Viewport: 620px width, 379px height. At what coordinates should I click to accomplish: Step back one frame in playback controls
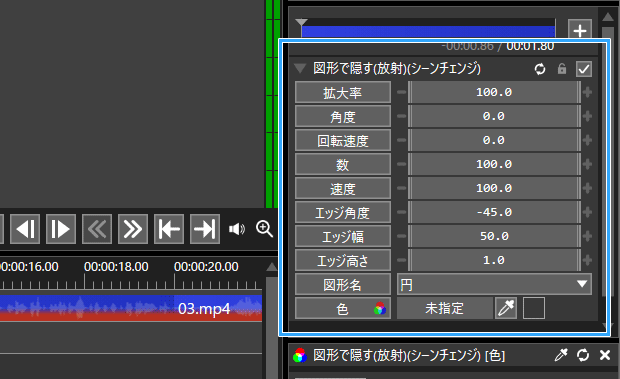pyautogui.click(x=25, y=229)
